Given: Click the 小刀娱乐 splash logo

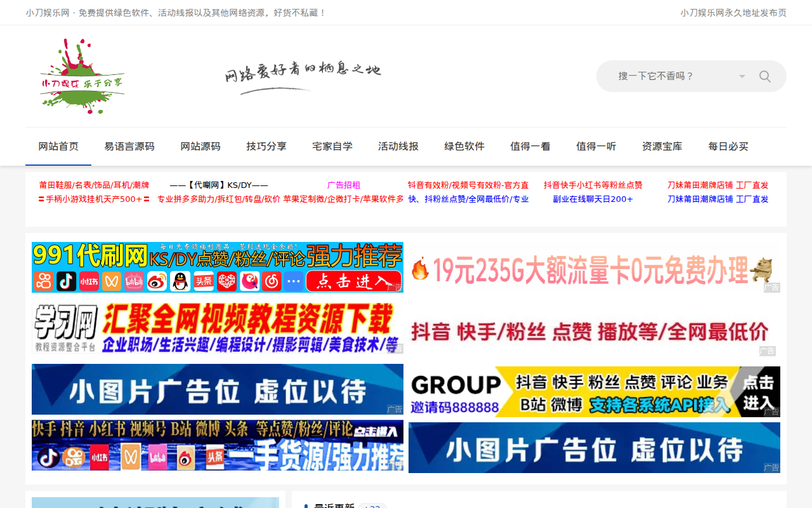Looking at the screenshot, I should [x=82, y=76].
